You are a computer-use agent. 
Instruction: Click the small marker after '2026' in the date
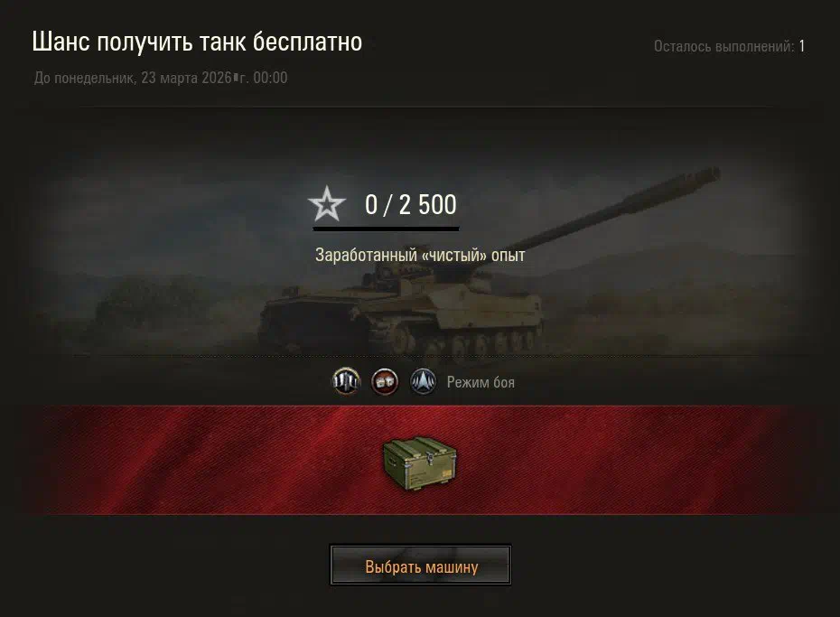pyautogui.click(x=236, y=78)
